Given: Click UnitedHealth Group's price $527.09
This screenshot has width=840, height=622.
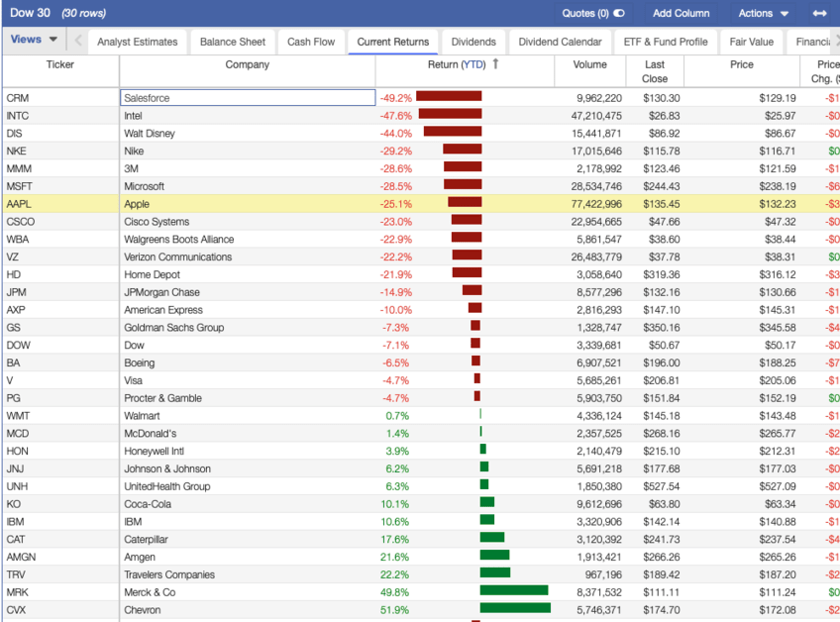Looking at the screenshot, I should coord(778,487).
